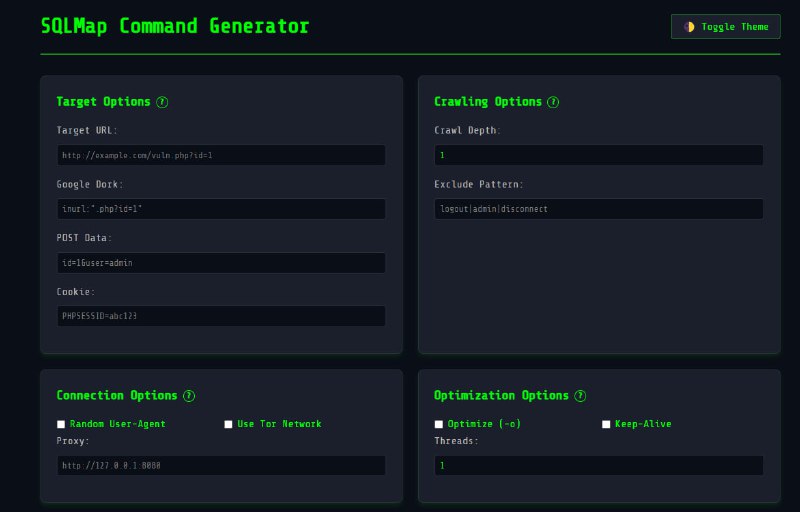Click the Use Tor Network label
Viewport: 800px width, 512px height.
click(279, 424)
